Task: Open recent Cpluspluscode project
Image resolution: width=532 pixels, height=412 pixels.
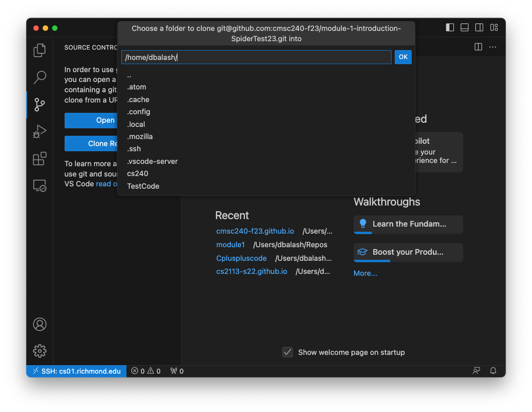Action: pyautogui.click(x=241, y=258)
